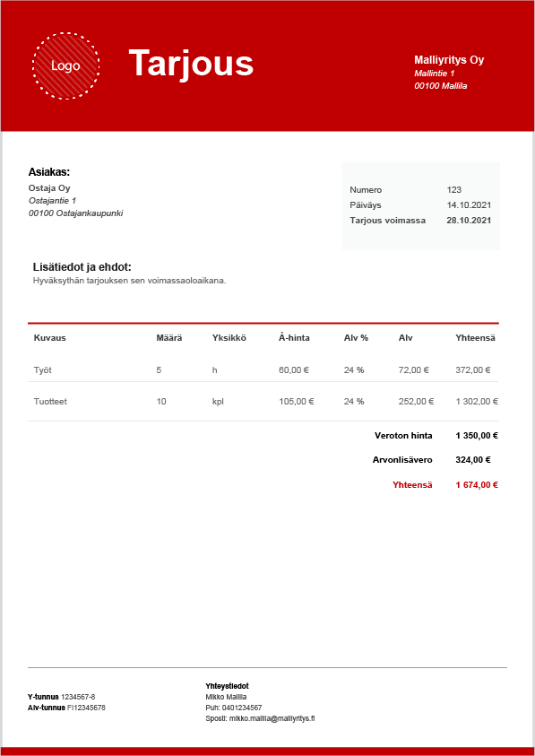The height and width of the screenshot is (756, 535).
Task: Click the Päiväys date 14.10.2021
Action: coord(469,204)
